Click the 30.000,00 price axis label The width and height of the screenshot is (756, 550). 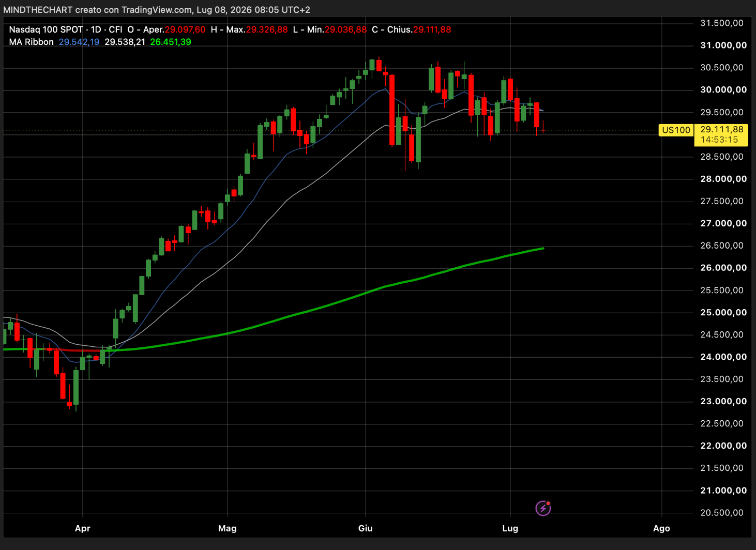pos(723,90)
